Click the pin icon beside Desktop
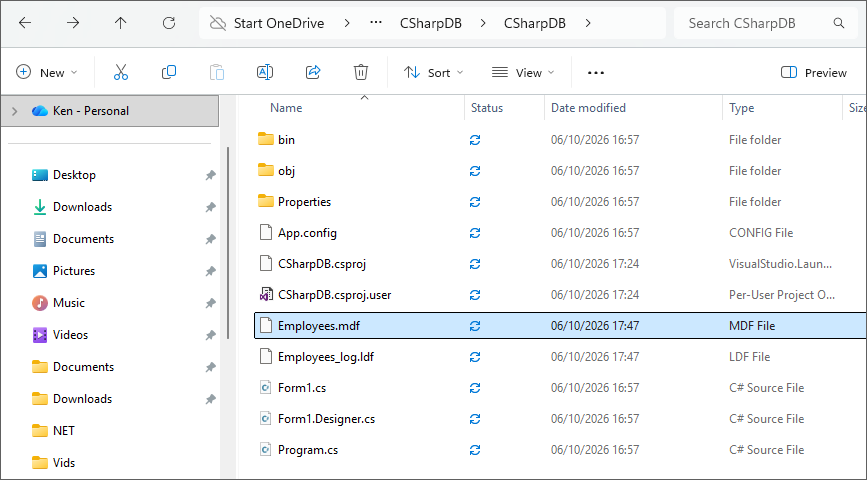 210,175
